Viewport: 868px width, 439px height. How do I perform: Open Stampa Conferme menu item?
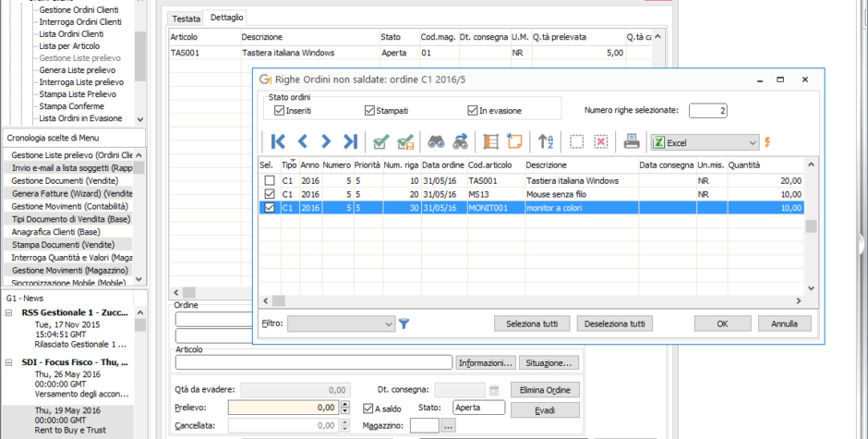click(x=71, y=106)
